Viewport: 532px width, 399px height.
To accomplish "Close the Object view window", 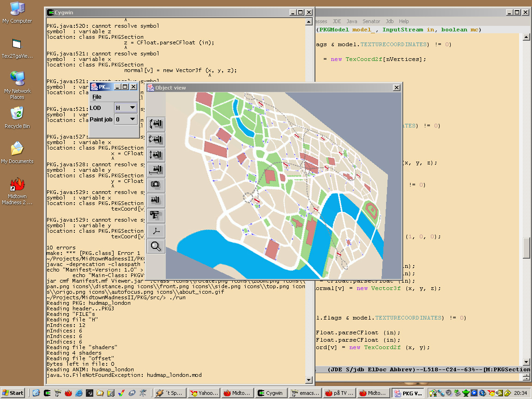I will 396,88.
